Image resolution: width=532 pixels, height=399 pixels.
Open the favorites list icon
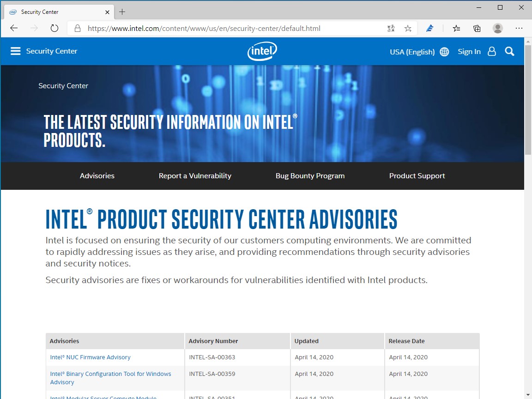(456, 28)
